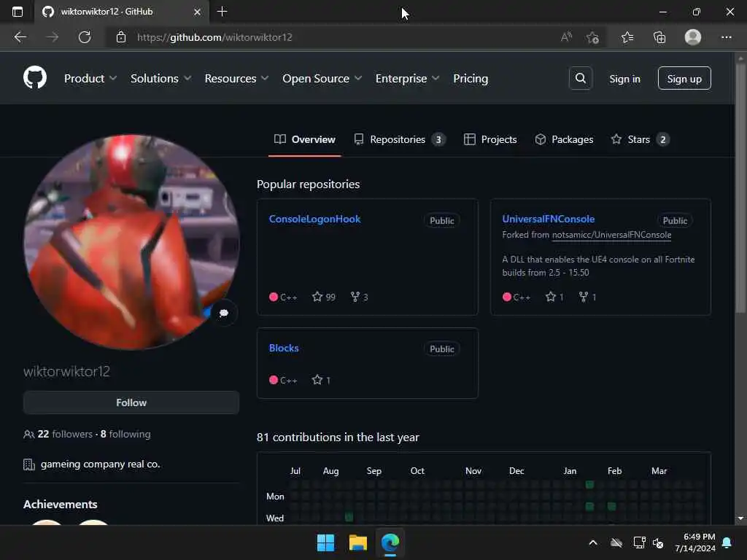The height and width of the screenshot is (560, 747).
Task: Expand the Enterprise dropdown menu
Action: (407, 78)
